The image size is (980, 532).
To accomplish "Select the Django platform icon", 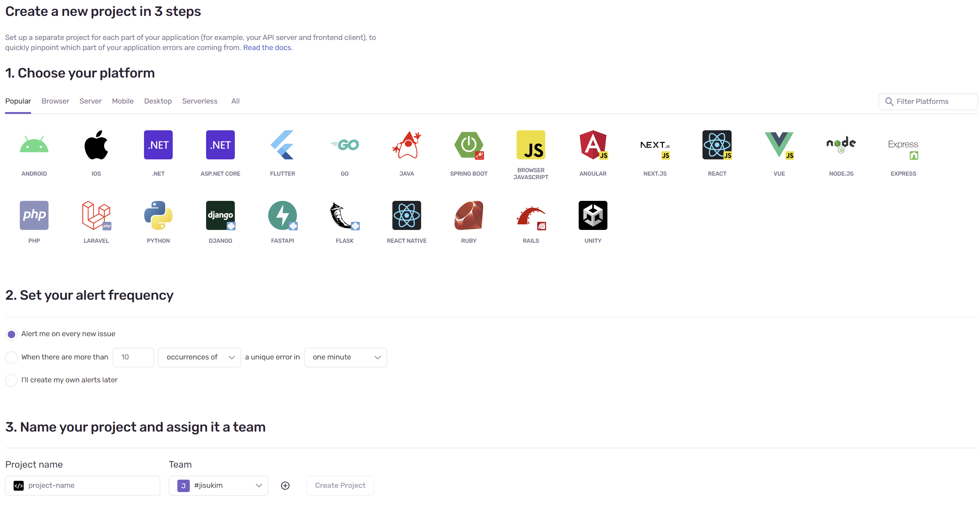I will tap(220, 215).
